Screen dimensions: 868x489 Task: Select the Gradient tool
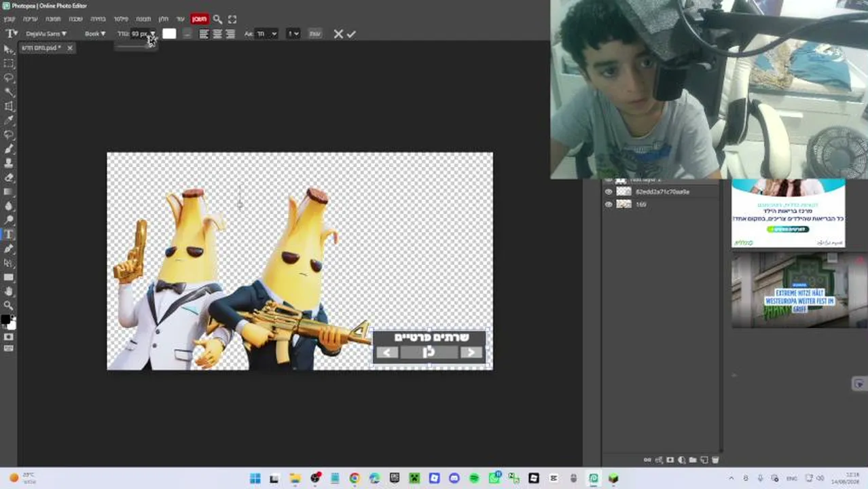8,192
